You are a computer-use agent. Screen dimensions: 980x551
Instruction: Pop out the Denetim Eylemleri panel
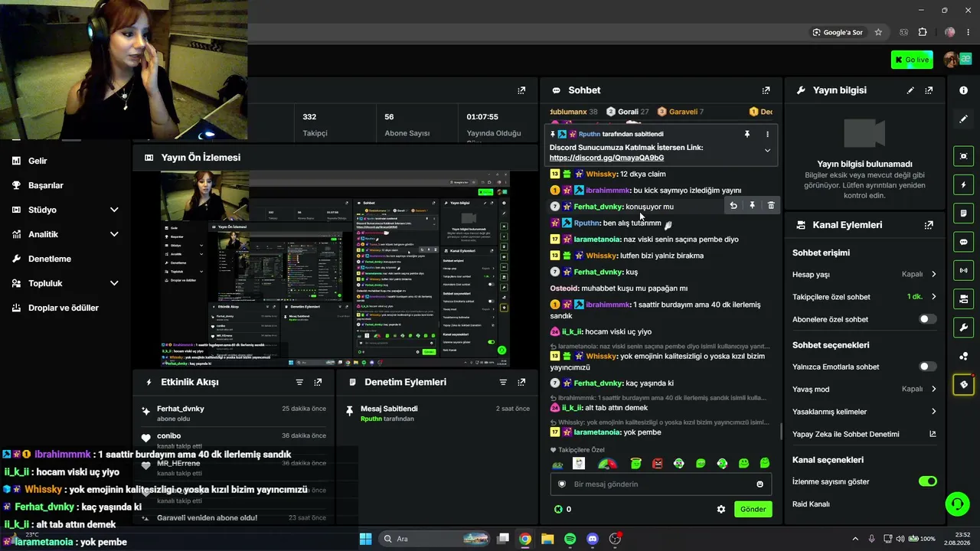pos(521,382)
